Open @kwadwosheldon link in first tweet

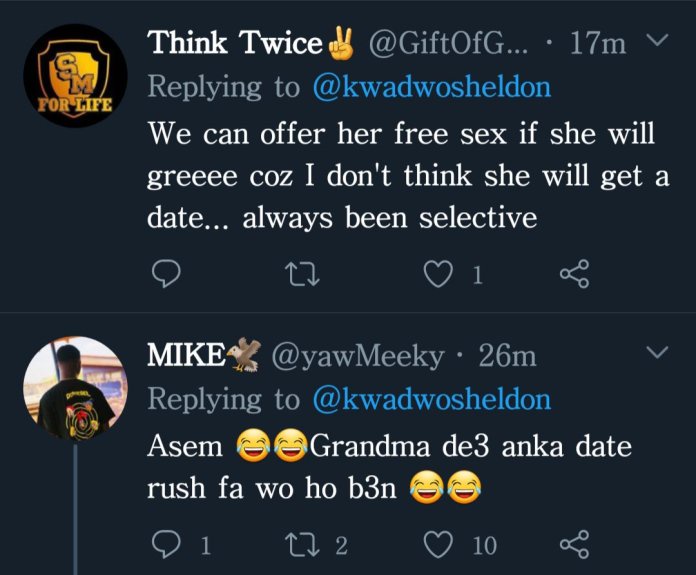432,87
